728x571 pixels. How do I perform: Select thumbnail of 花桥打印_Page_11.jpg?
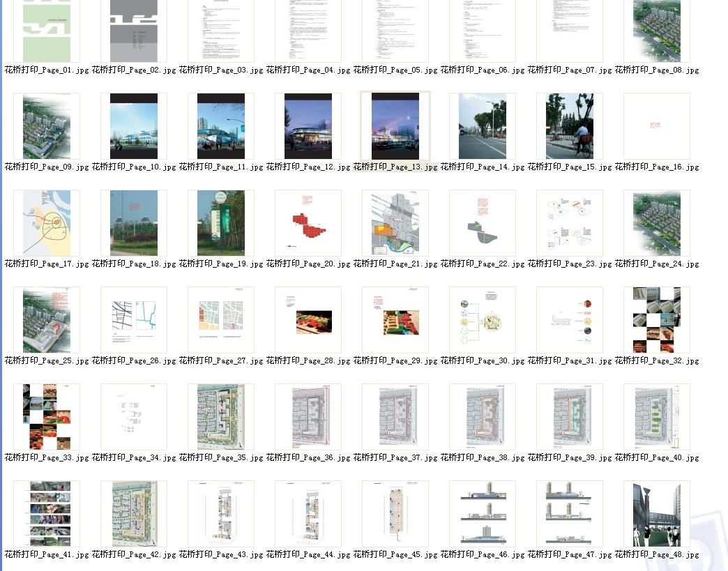pos(221,126)
